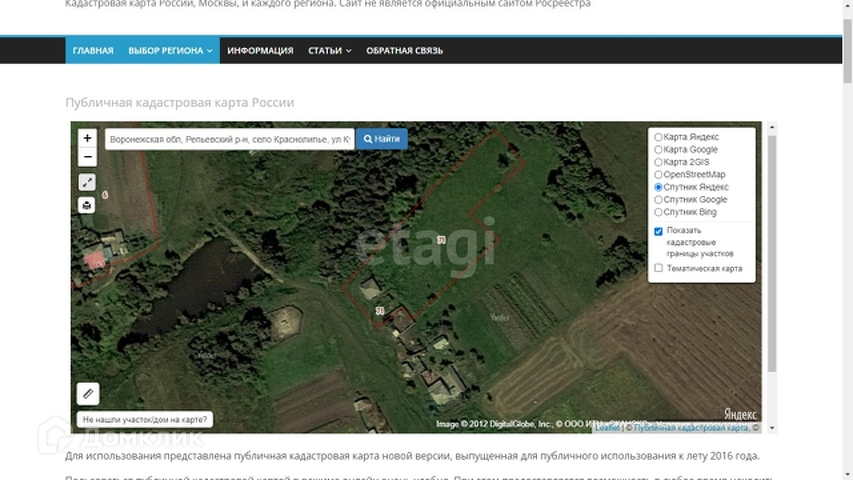This screenshot has height=480, width=853.
Task: Click parcel label 71 near the house
Action: point(380,311)
